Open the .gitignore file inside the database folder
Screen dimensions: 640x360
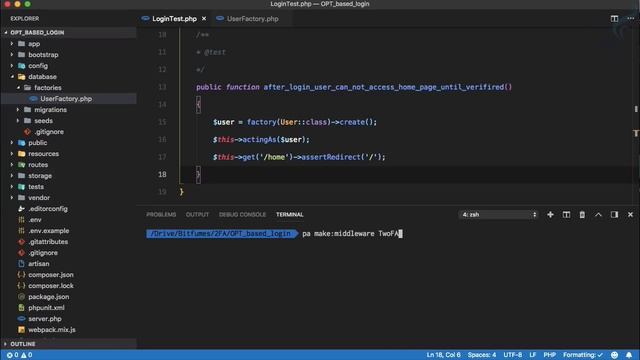(49, 132)
